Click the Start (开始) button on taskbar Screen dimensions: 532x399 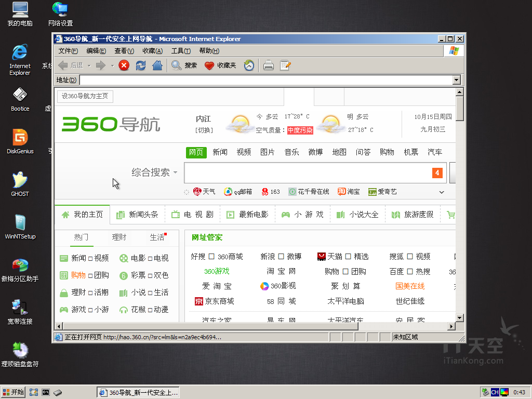[x=14, y=392]
